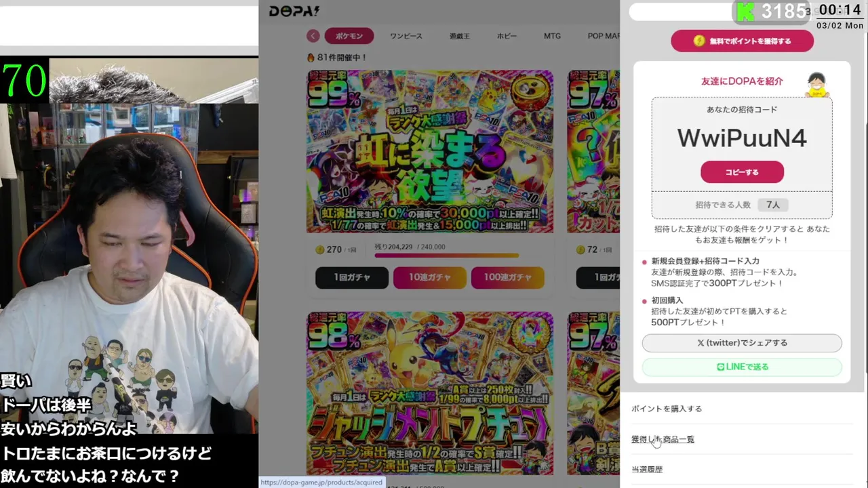Click the DOPA! logo in header
Viewport: 868px width, 488px height.
pyautogui.click(x=294, y=11)
